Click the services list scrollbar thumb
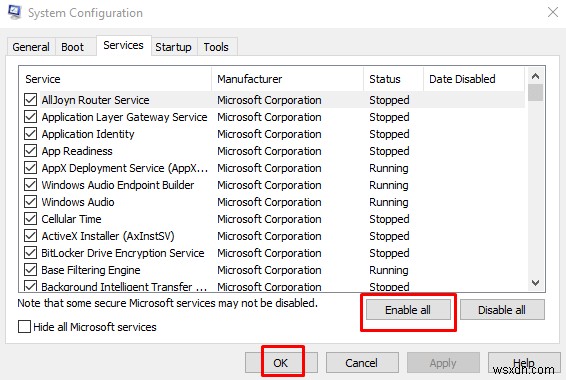 (x=535, y=92)
